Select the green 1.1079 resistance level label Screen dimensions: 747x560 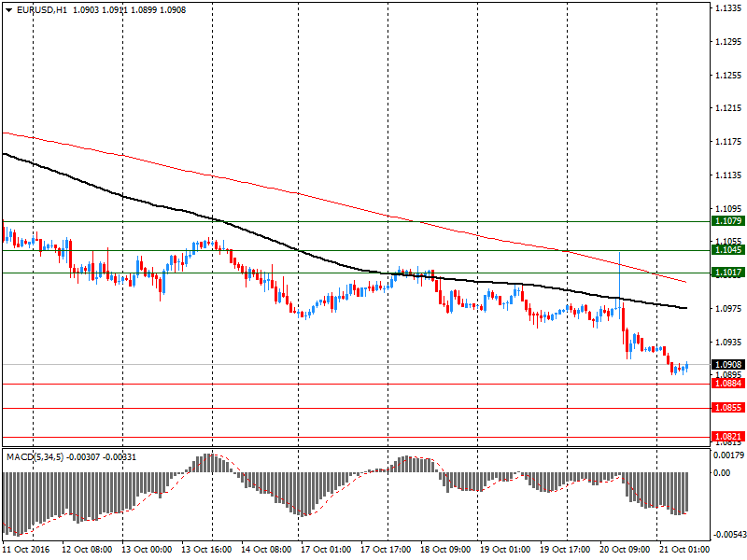coord(728,221)
